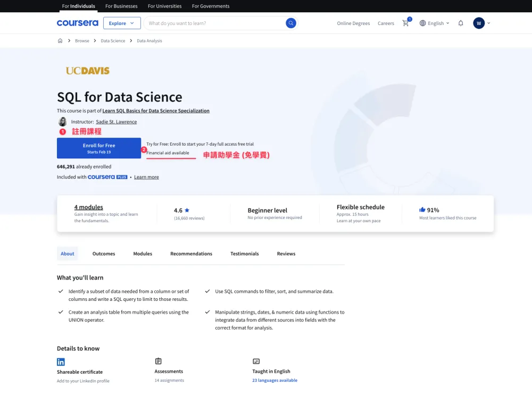Click the course search input field

tap(213, 23)
